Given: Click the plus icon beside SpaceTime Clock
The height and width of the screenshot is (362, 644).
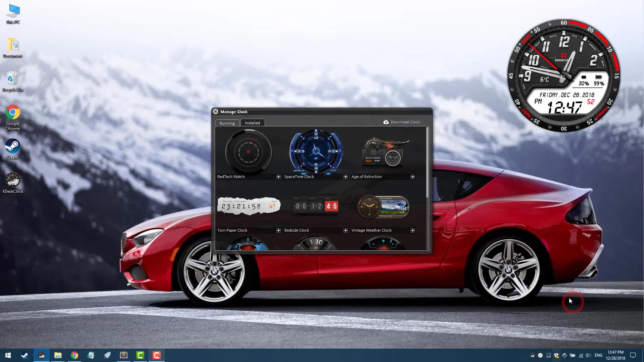Looking at the screenshot, I should [345, 177].
